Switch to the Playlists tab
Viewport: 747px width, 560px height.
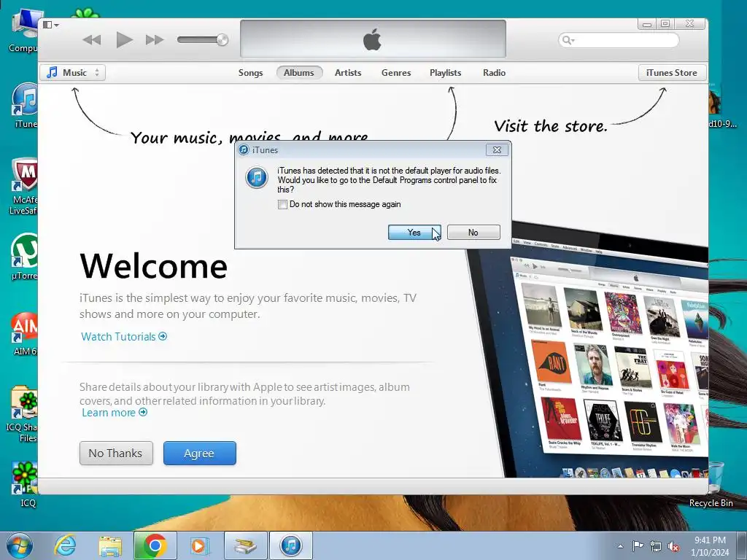click(x=446, y=73)
